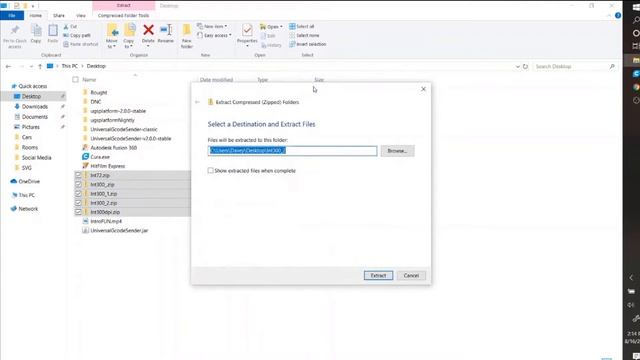Click the Paste shortcut command
Screen dimensions: 640x360
pos(80,44)
